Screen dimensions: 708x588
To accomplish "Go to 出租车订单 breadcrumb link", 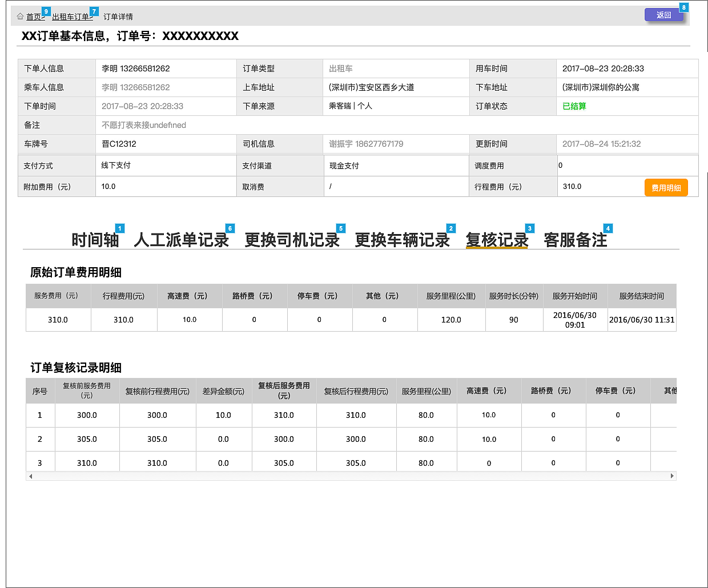I will pos(70,17).
